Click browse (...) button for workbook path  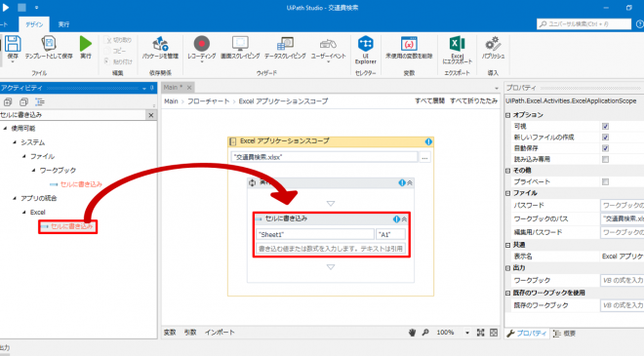tap(424, 158)
